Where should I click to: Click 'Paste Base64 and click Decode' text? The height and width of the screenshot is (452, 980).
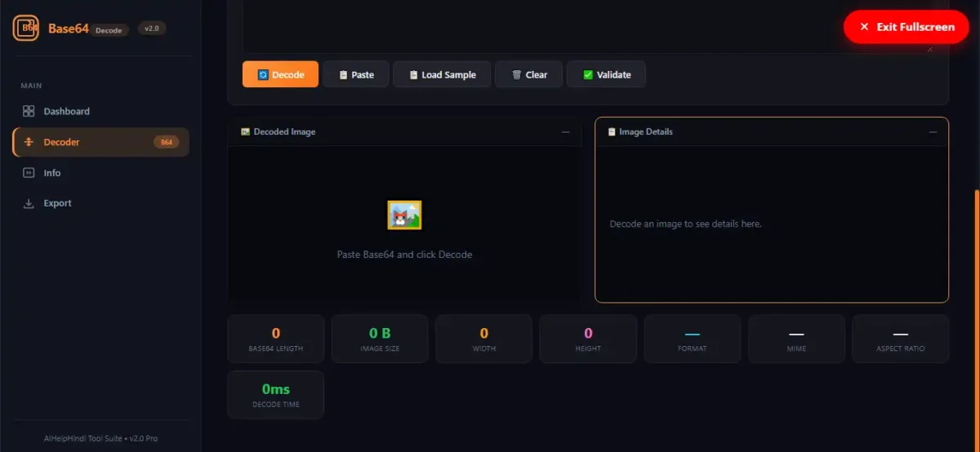[404, 255]
